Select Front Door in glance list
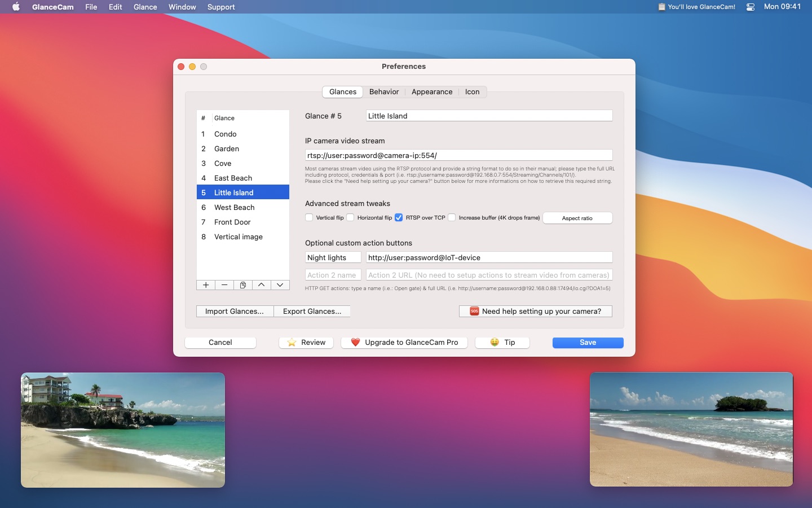Viewport: 812px width, 508px height. coord(243,222)
